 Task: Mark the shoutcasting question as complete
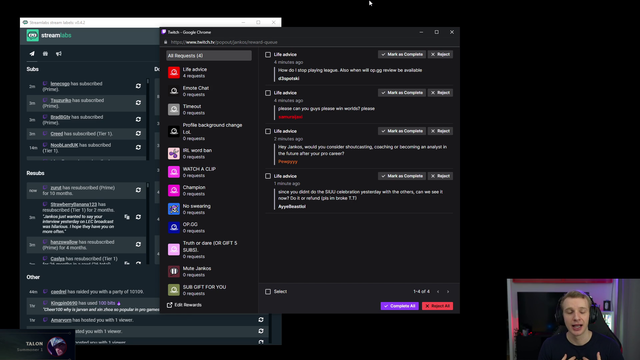click(x=402, y=131)
